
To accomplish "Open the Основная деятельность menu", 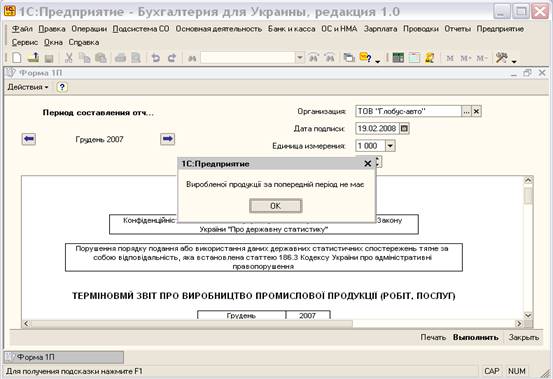I will click(x=219, y=29).
